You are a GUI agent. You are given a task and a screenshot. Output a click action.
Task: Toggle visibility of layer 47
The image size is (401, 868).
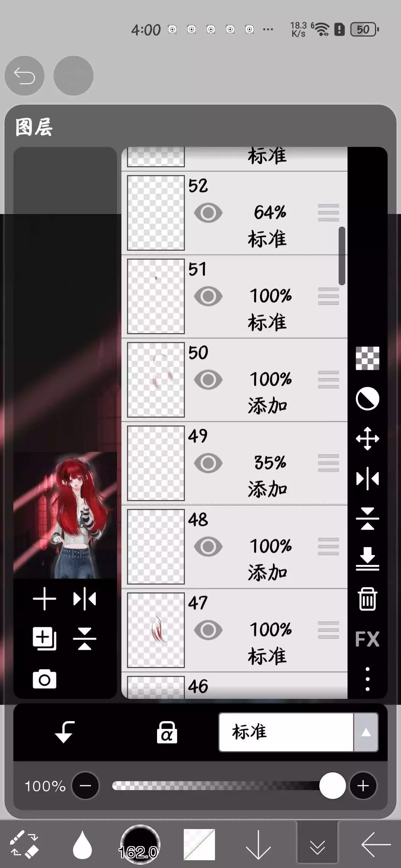click(x=208, y=630)
